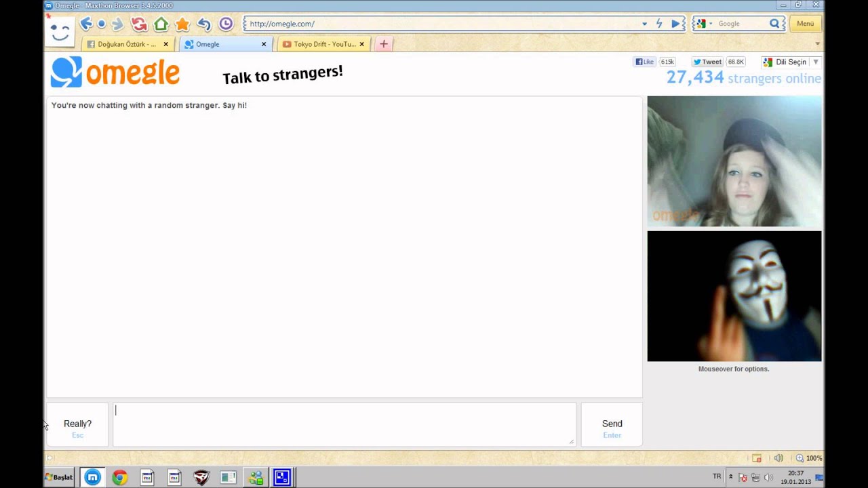Click the Talk to strangers! tagline
This screenshot has width=868, height=488.
[x=283, y=75]
